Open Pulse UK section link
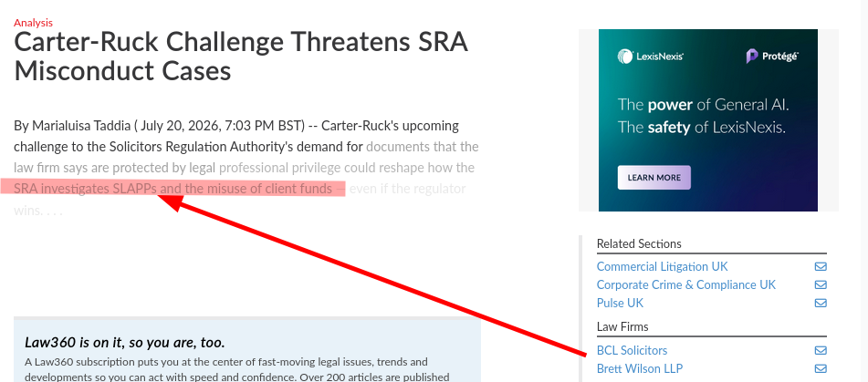The image size is (868, 382). tap(620, 303)
